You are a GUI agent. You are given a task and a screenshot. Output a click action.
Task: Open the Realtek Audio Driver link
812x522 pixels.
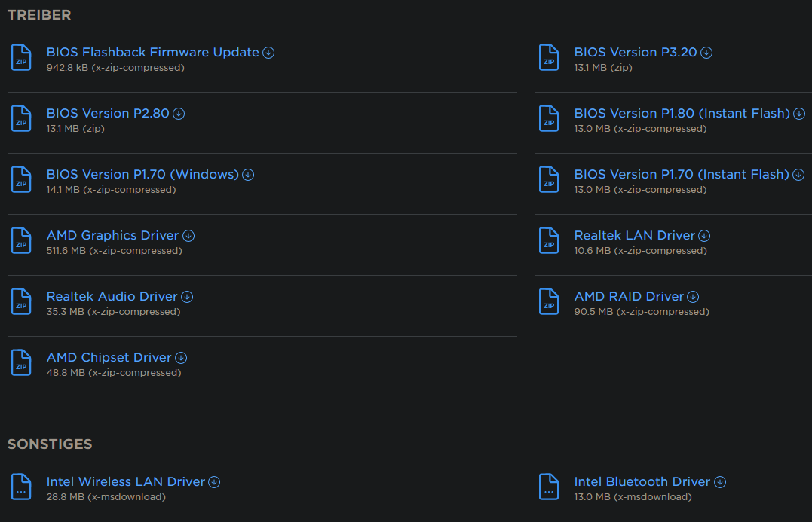click(112, 297)
